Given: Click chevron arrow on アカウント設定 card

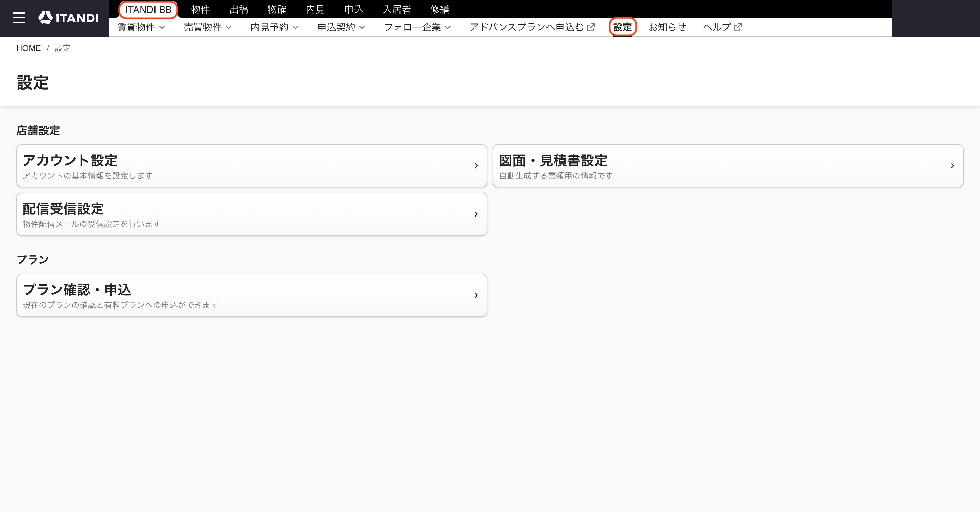Looking at the screenshot, I should 476,166.
